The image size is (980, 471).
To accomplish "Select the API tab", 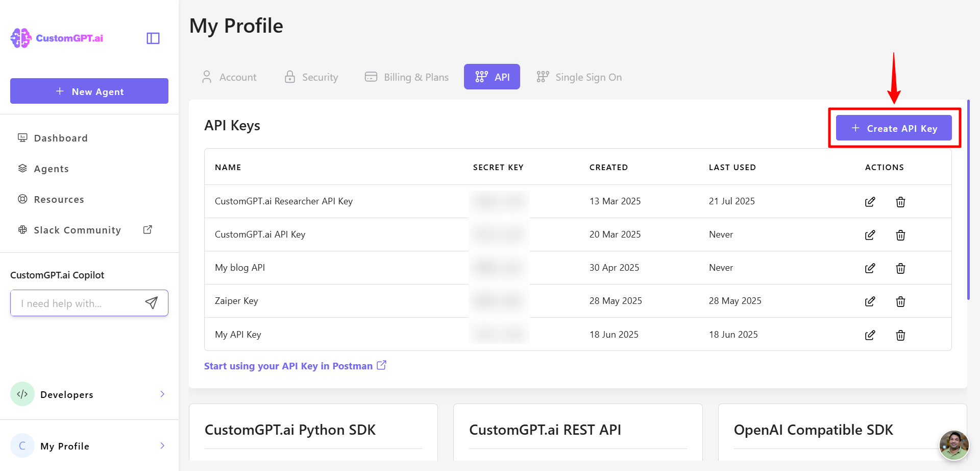I will (x=492, y=77).
